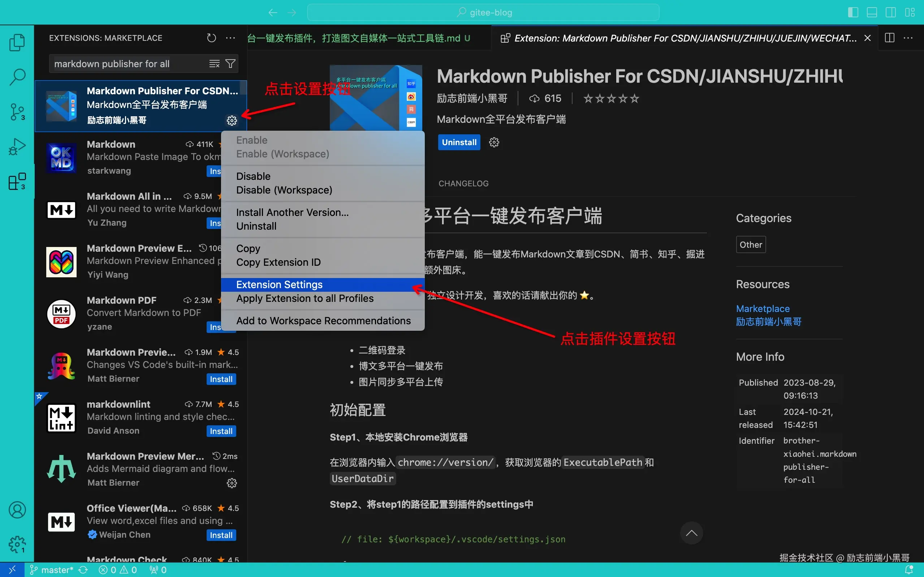Open the Marketplace resource link
Viewport: 924px width, 577px height.
coord(763,308)
